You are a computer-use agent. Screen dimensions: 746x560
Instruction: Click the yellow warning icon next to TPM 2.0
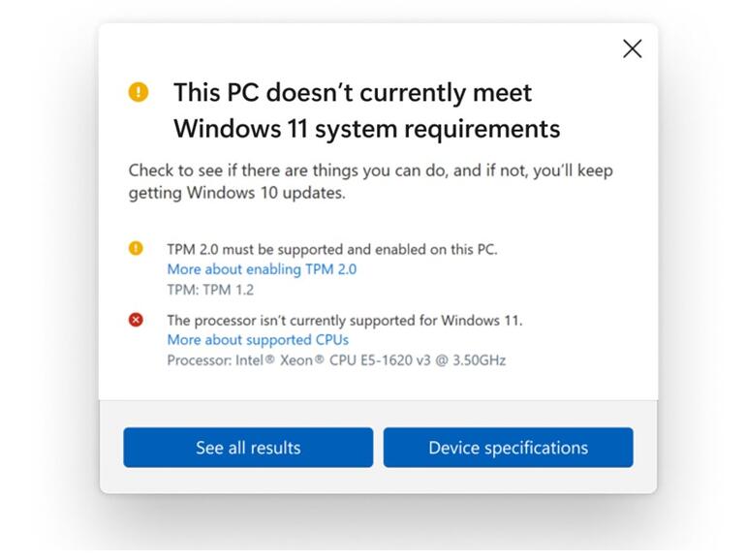pos(136,248)
